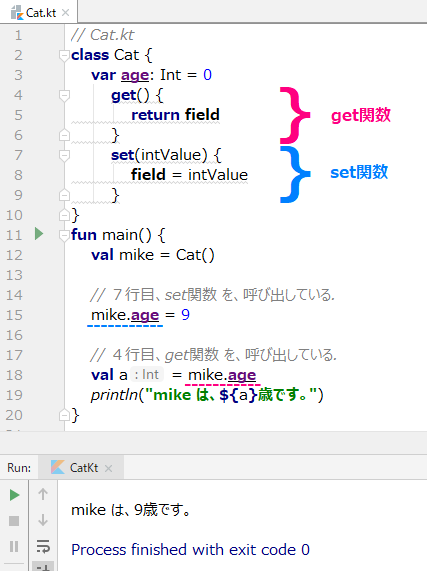Click the up arrow in Run panel
The image size is (427, 571).
(x=43, y=494)
